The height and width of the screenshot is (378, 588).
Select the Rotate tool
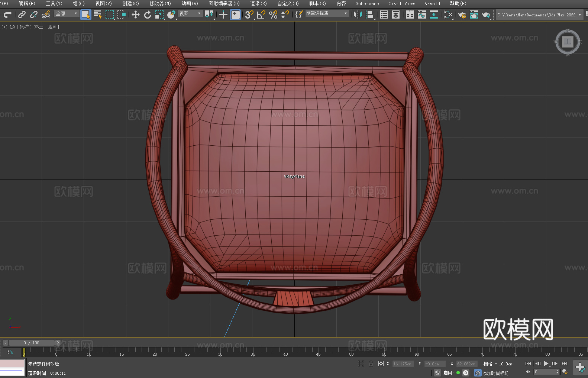coord(148,14)
